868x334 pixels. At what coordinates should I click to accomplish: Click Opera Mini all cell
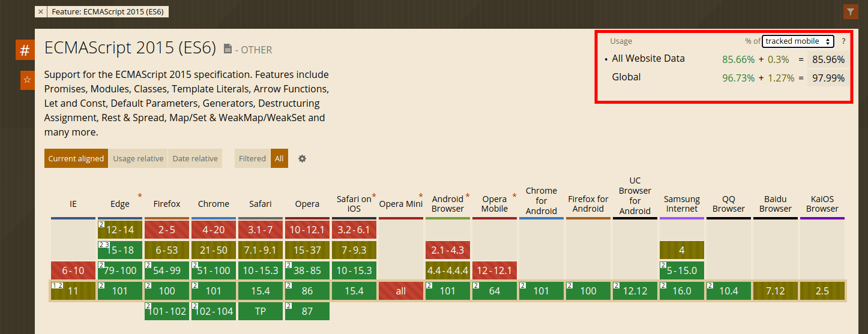click(x=401, y=291)
